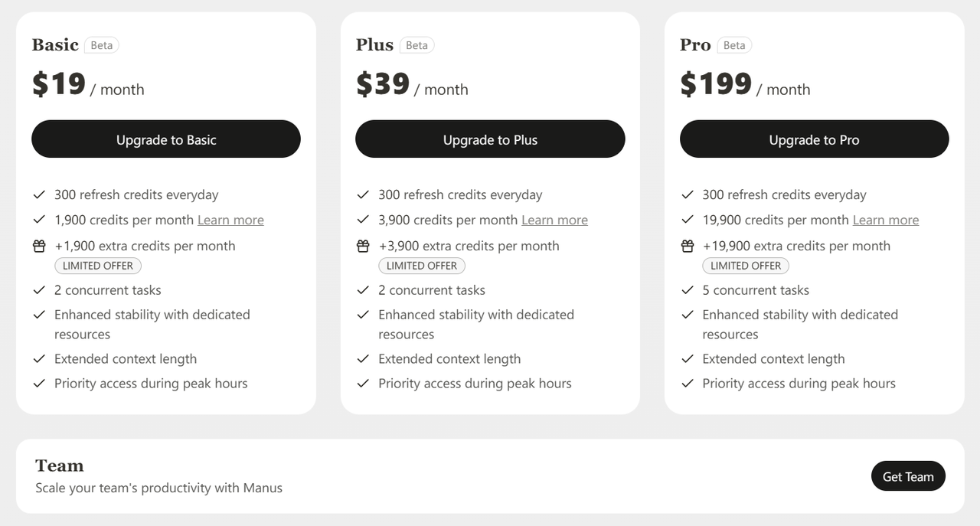Image resolution: width=980 pixels, height=526 pixels.
Task: Click checkmark beside Pro's 5 concurrent tasks
Action: click(688, 290)
